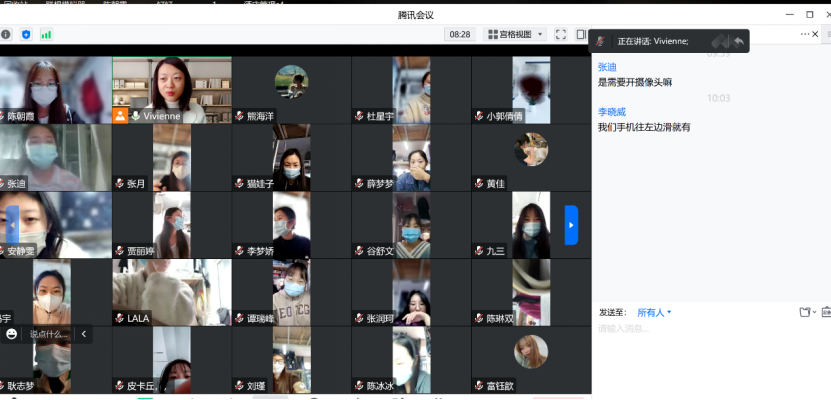Select the message 我们手机往左边滑就有
This screenshot has height=400, width=831.
click(x=644, y=127)
